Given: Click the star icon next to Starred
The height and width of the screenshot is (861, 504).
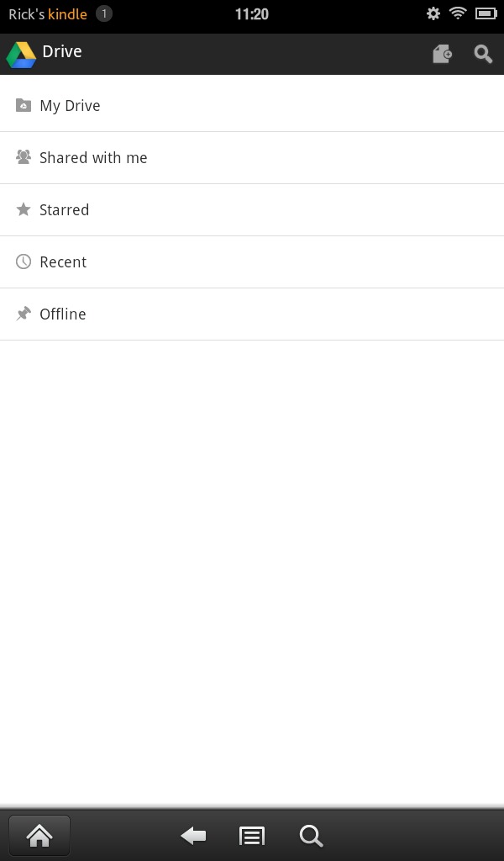Looking at the screenshot, I should (23, 209).
